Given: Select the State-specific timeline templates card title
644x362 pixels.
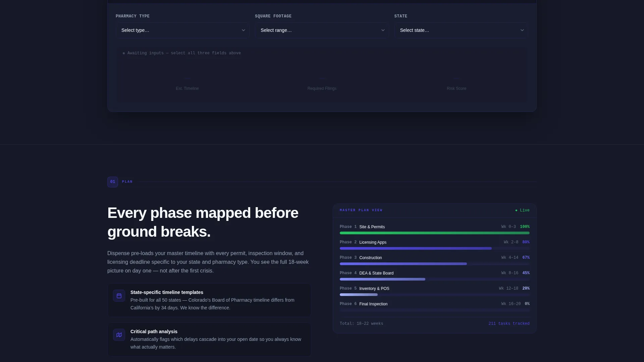Looking at the screenshot, I should 167,292.
